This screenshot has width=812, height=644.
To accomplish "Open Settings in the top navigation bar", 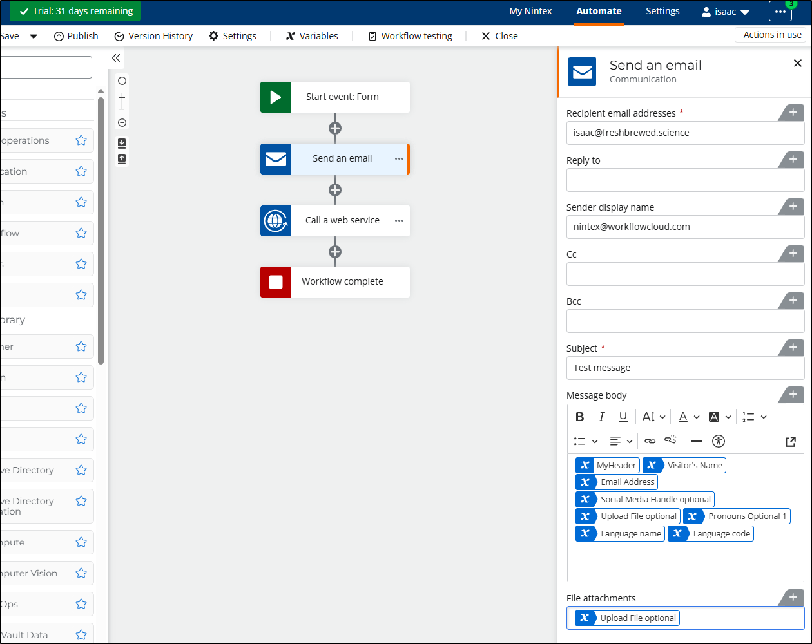I will click(x=662, y=11).
